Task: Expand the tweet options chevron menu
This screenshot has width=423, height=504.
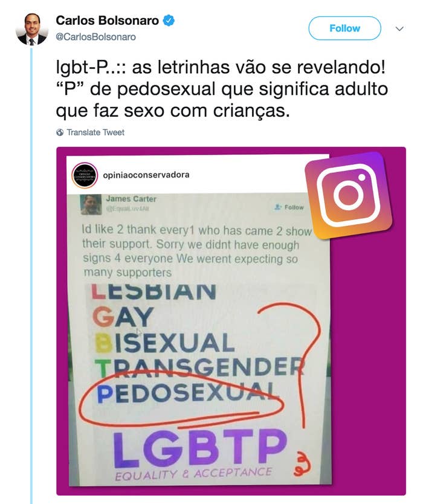Action: (x=399, y=28)
